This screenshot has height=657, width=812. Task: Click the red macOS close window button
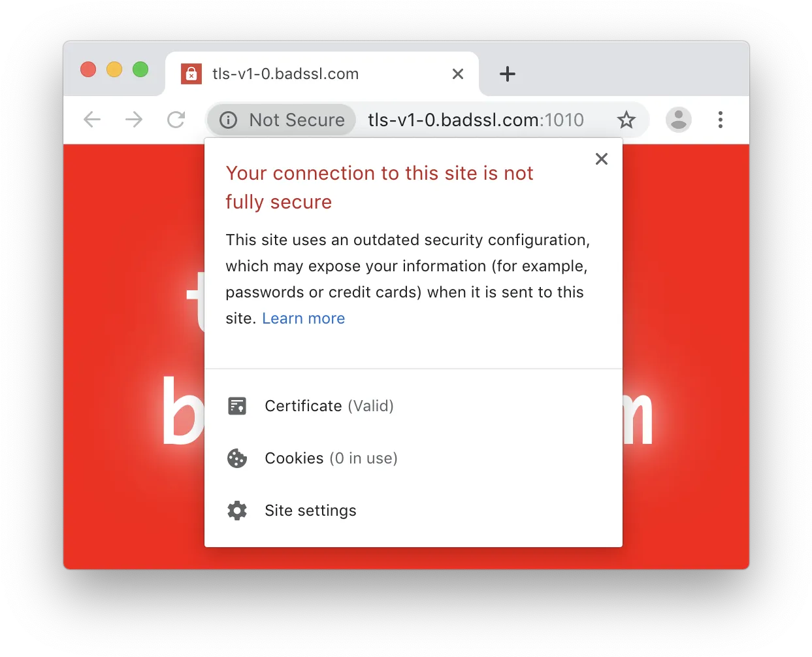[x=88, y=69]
